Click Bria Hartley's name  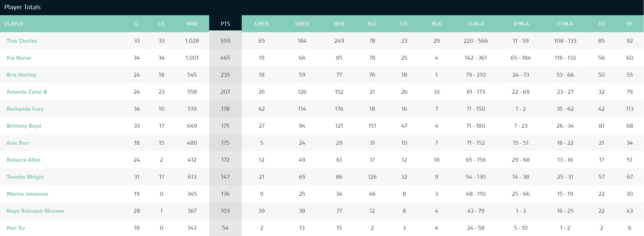point(21,75)
